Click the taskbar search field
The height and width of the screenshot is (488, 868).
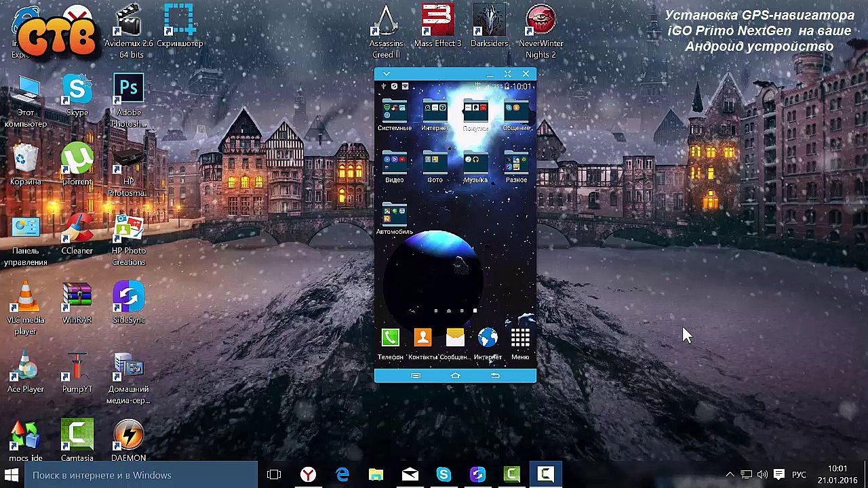pos(140,474)
